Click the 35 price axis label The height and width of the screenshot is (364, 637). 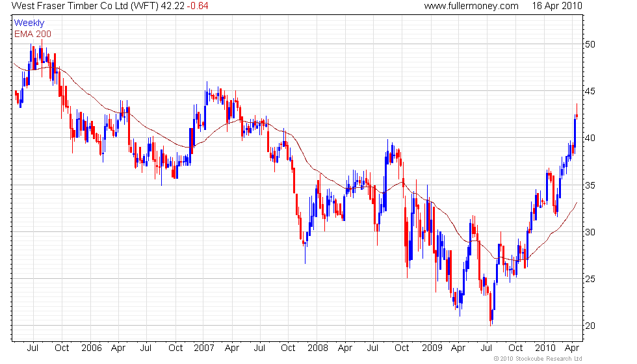click(x=590, y=185)
